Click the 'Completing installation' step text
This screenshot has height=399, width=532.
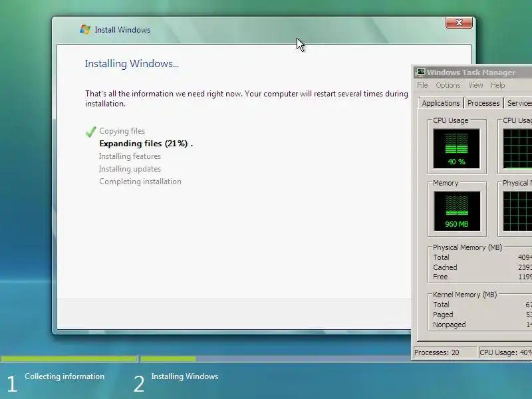(x=140, y=182)
